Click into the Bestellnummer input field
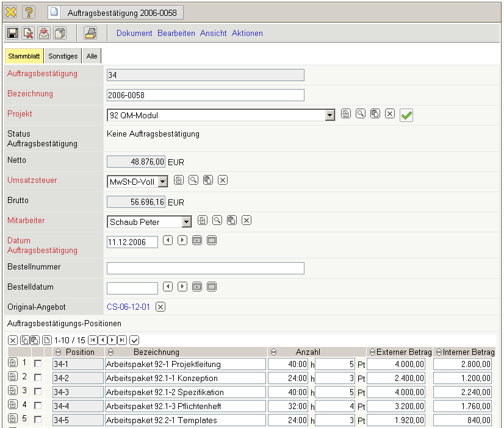The width and height of the screenshot is (504, 428). (205, 268)
